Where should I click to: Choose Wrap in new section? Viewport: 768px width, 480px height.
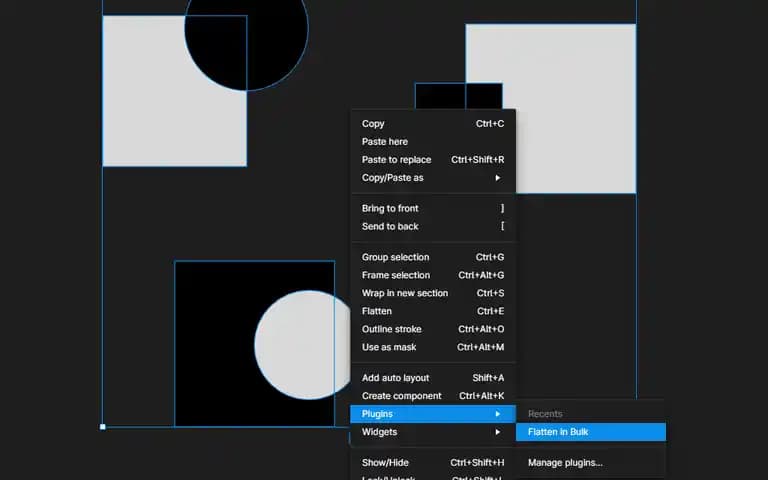click(433, 293)
